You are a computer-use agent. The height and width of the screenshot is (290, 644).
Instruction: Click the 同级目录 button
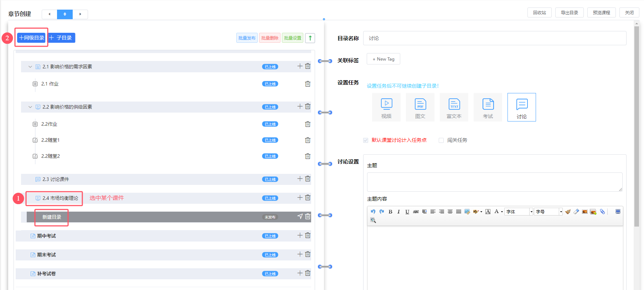click(31, 38)
